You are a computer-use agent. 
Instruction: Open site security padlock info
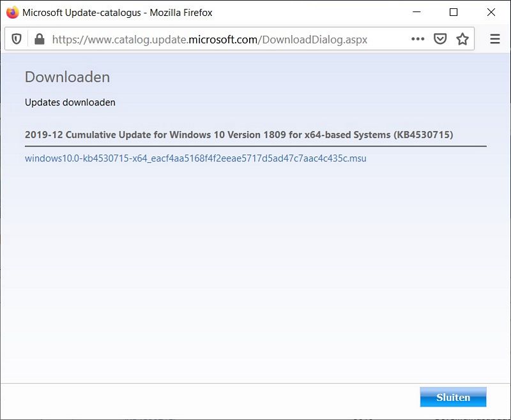point(40,40)
